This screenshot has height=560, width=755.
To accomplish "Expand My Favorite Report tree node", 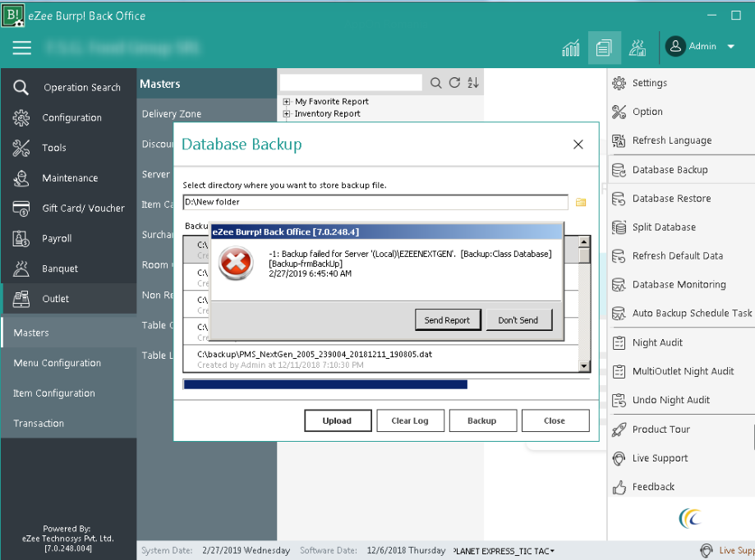I will point(287,102).
